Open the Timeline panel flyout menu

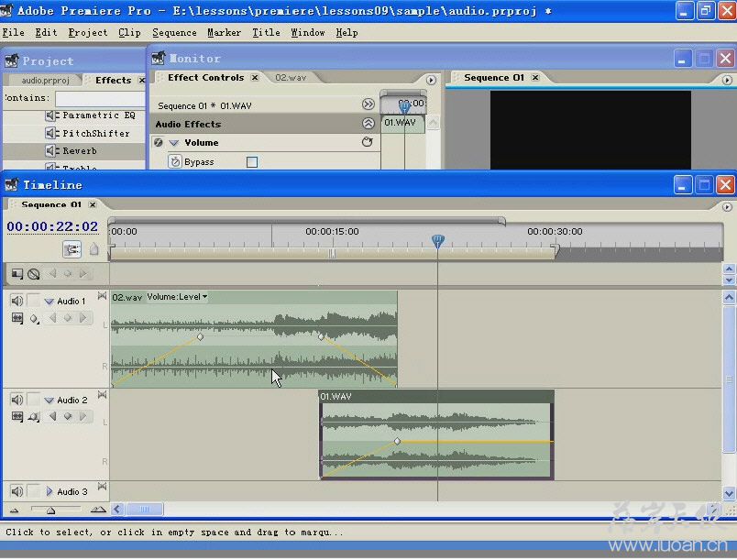pyautogui.click(x=727, y=207)
